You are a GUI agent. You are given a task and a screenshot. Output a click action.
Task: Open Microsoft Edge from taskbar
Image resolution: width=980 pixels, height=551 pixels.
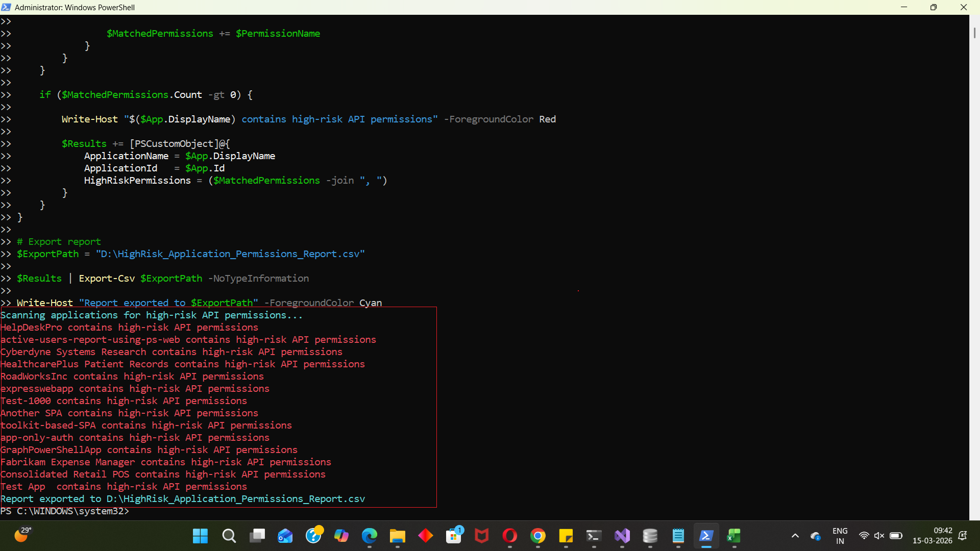369,536
